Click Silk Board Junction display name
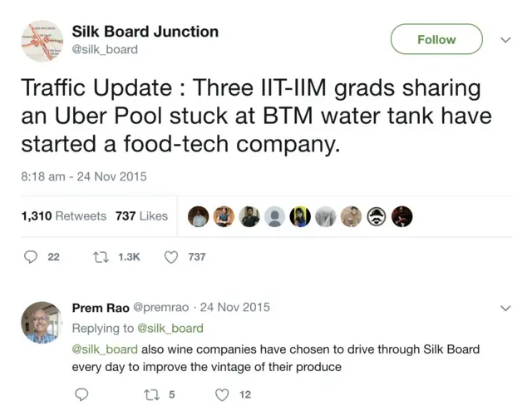The width and height of the screenshot is (532, 406). (145, 32)
